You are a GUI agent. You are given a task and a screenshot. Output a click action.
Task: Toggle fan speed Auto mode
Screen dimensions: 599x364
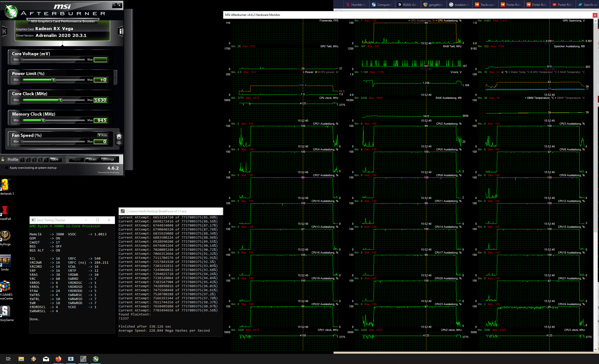point(103,135)
